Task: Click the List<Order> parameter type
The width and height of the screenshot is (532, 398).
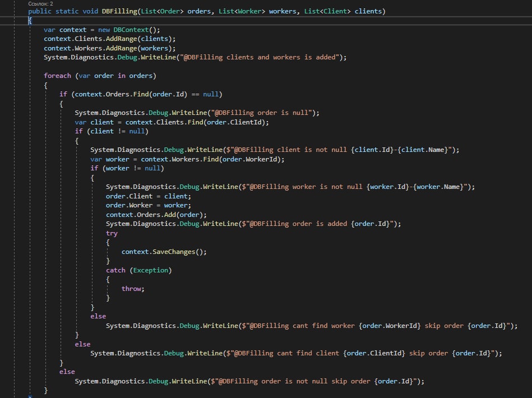Action: (162, 11)
